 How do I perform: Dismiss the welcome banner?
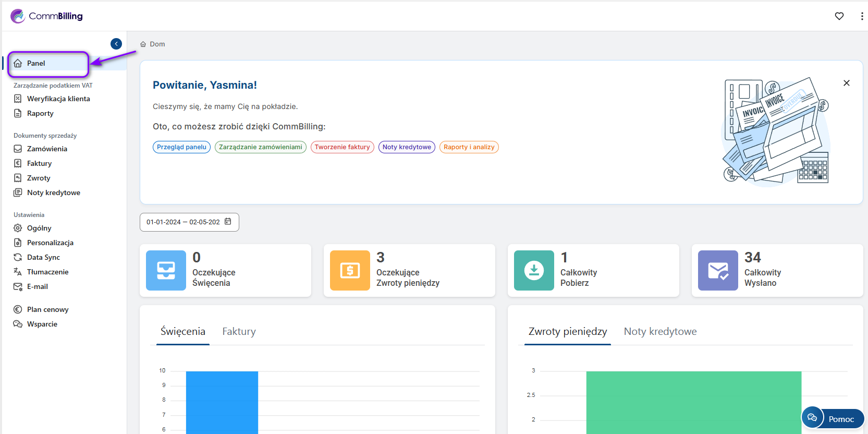point(846,83)
